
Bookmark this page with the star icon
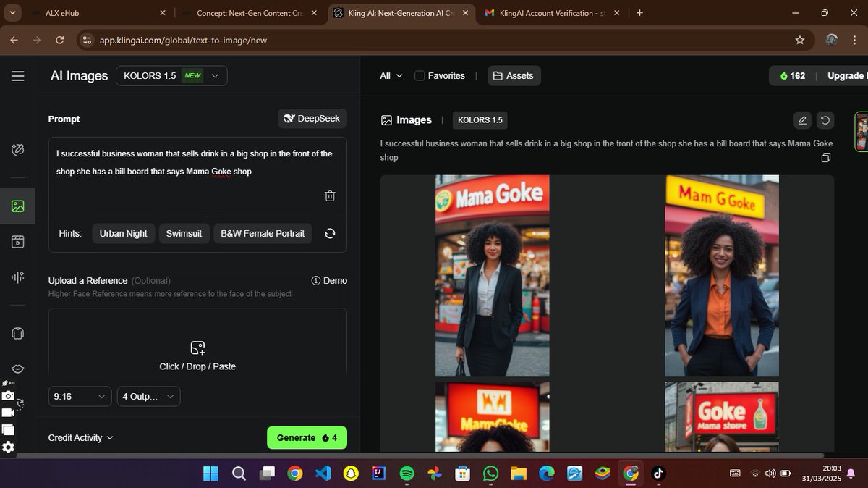click(800, 40)
